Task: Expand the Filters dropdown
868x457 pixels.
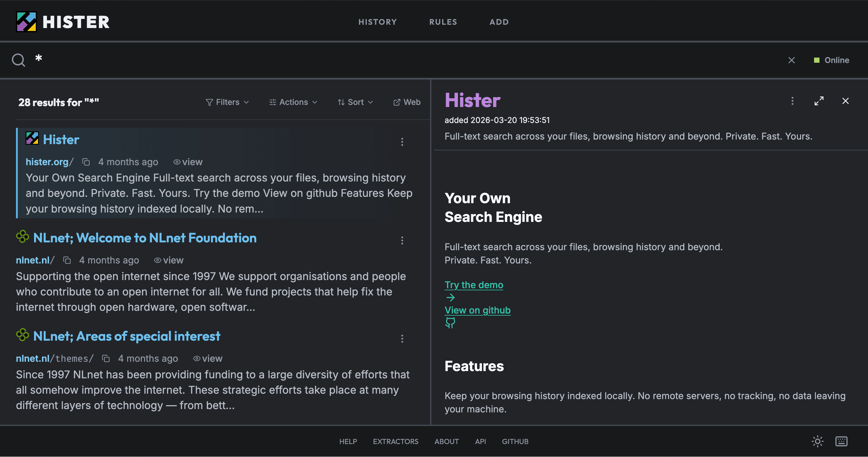Action: click(x=227, y=102)
